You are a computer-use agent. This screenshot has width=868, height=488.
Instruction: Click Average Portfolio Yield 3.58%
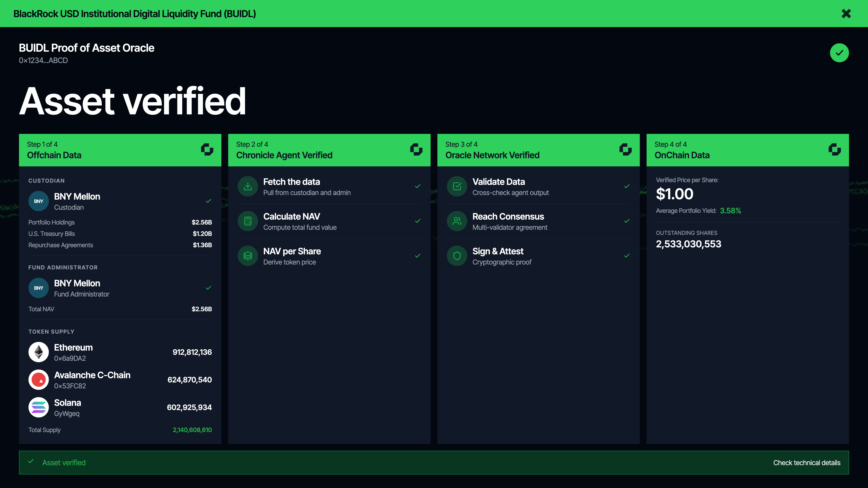[730, 211]
